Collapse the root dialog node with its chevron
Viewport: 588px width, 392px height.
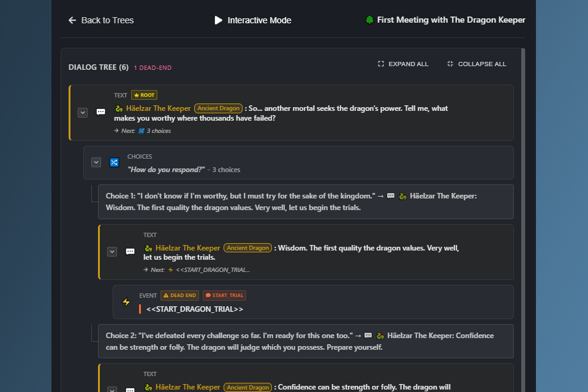click(x=82, y=112)
